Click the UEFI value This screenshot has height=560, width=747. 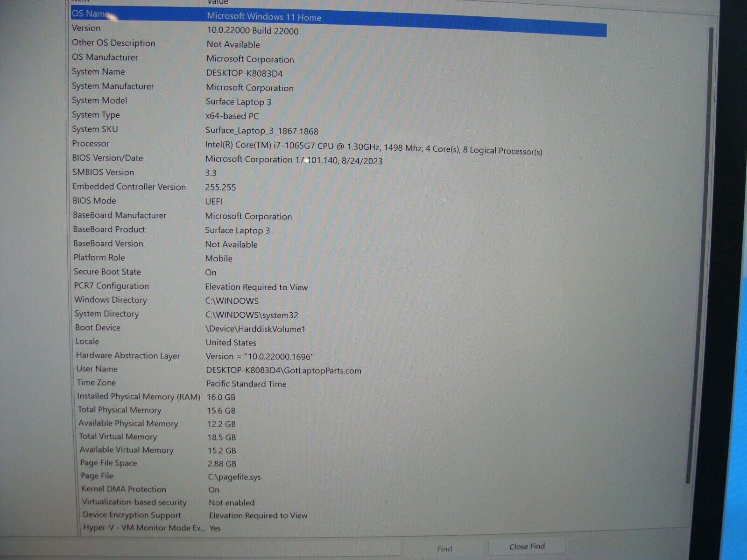click(x=214, y=202)
